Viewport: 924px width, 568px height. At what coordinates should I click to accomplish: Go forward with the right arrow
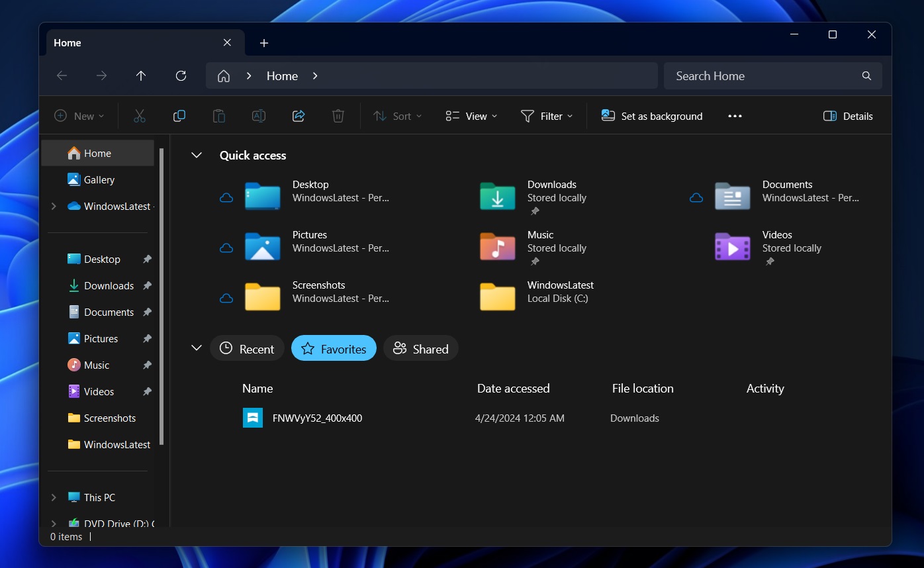[101, 75]
